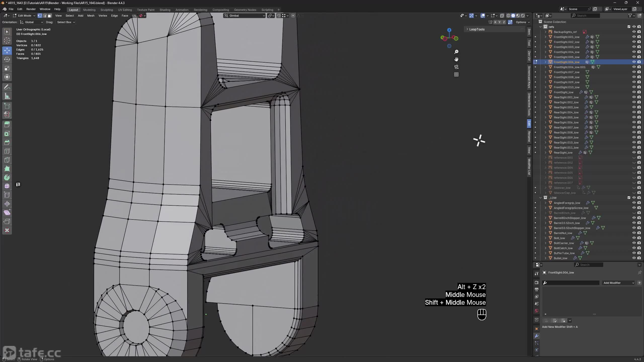Enable face select mode
This screenshot has width=644, height=362.
pos(50,16)
